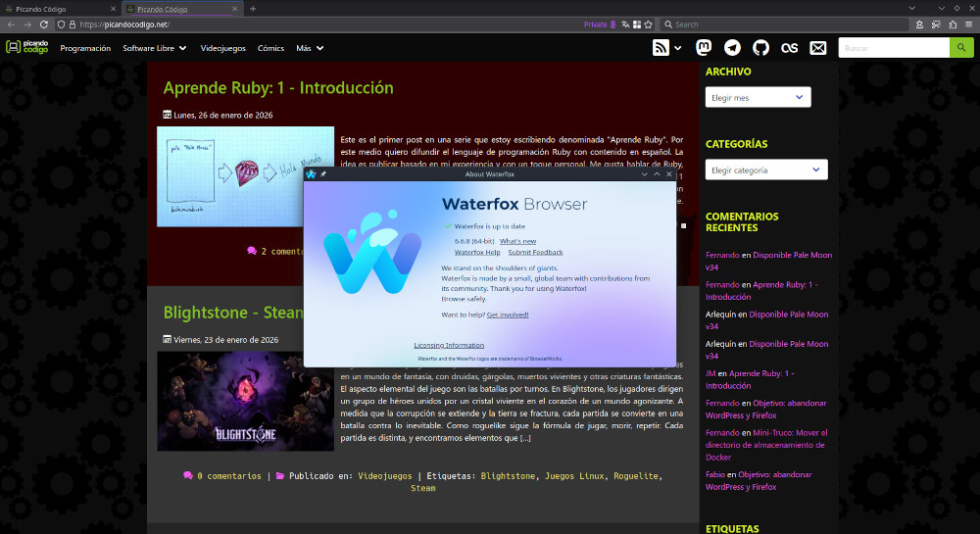Click the email envelope icon
The height and width of the screenshot is (534, 980).
coord(818,47)
